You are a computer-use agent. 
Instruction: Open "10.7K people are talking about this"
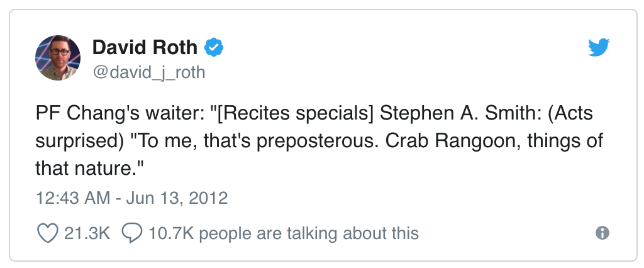283,233
